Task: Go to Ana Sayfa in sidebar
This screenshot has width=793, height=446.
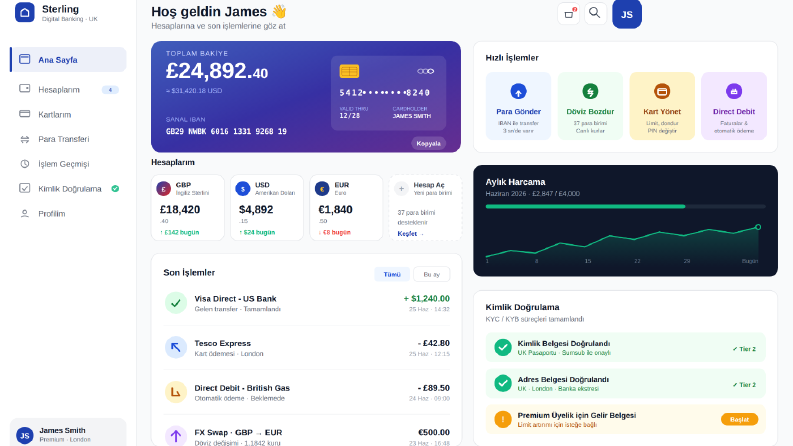Action: [68, 60]
